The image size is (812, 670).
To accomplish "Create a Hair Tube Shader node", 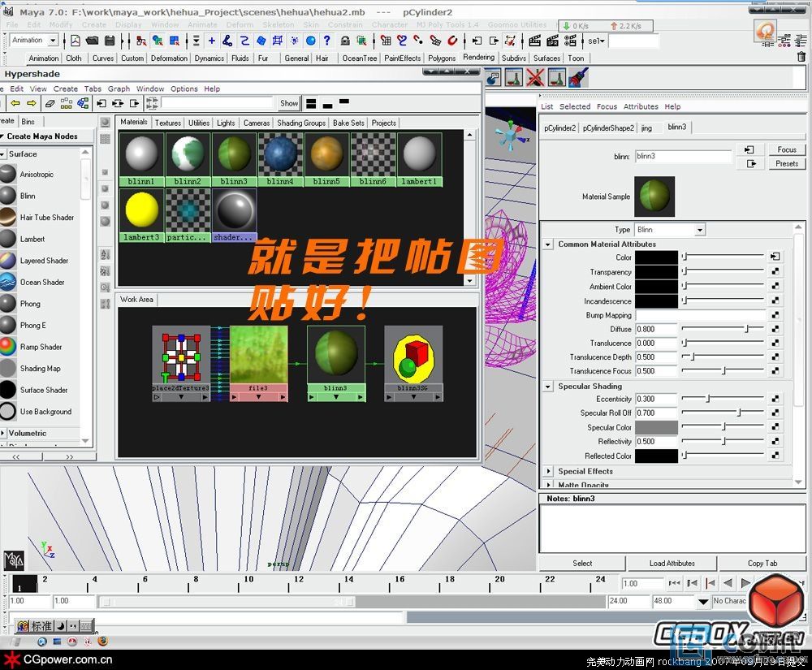I will coord(46,218).
